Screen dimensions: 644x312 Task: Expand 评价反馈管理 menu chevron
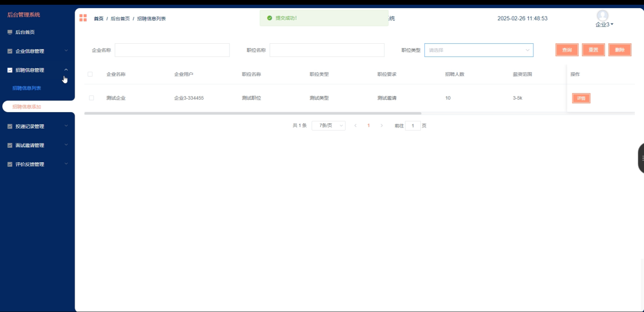coord(66,164)
